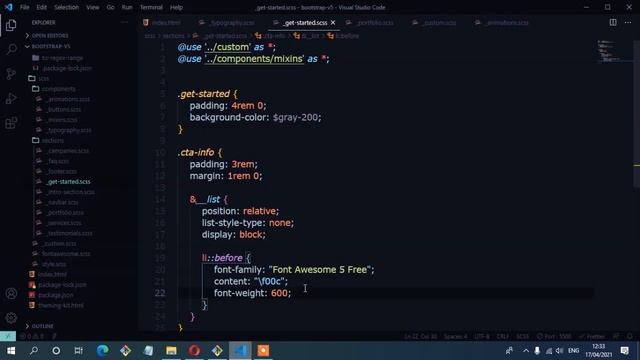Open the Edit menu
640x360 pixels.
click(x=42, y=7)
